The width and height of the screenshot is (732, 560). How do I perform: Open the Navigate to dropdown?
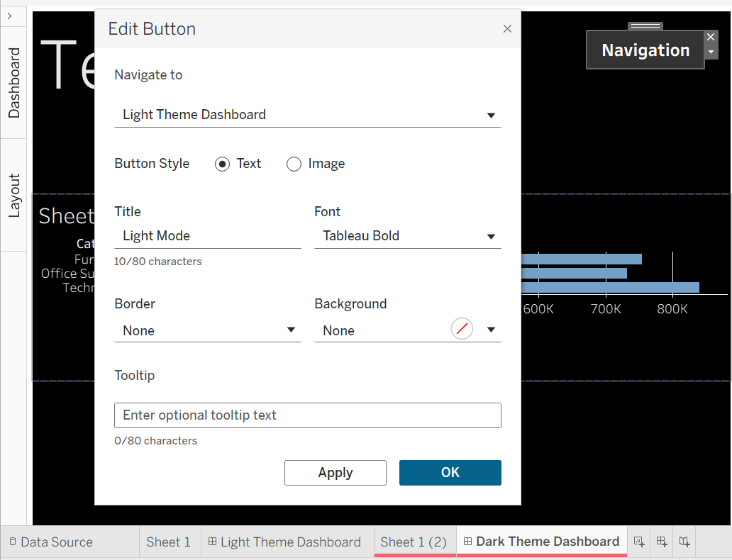click(308, 115)
